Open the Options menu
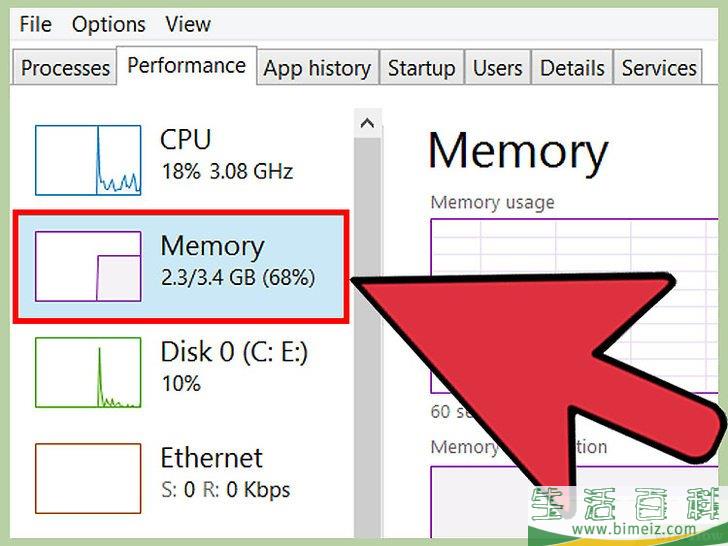728x546 pixels. [x=109, y=24]
